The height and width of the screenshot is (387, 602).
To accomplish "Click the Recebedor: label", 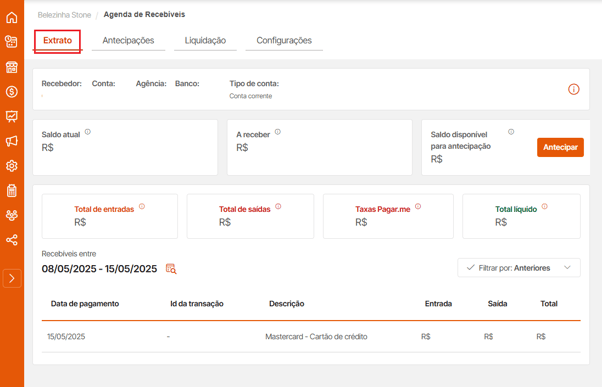I will 61,84.
